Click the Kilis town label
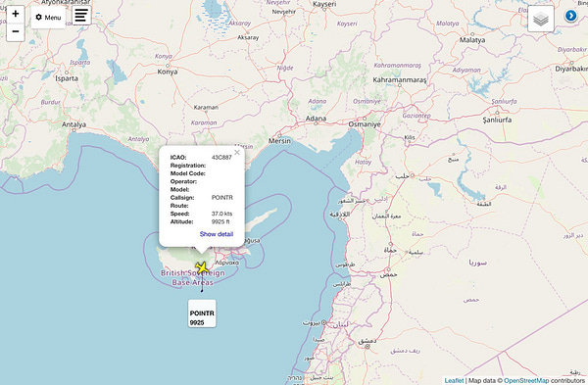 coord(410,137)
